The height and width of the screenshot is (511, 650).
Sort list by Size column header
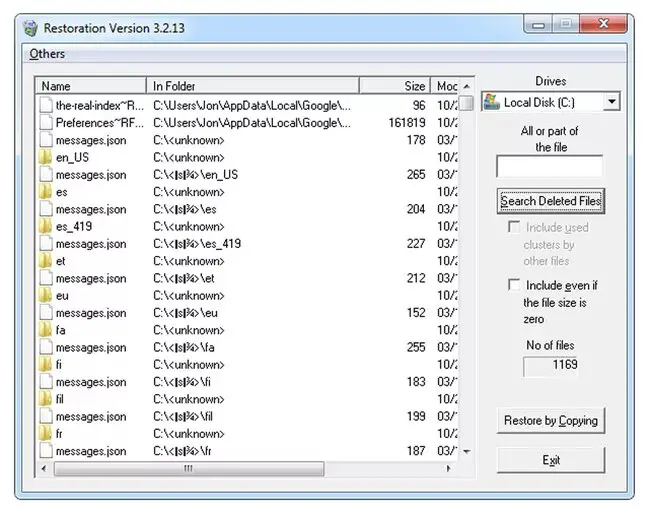pyautogui.click(x=395, y=86)
